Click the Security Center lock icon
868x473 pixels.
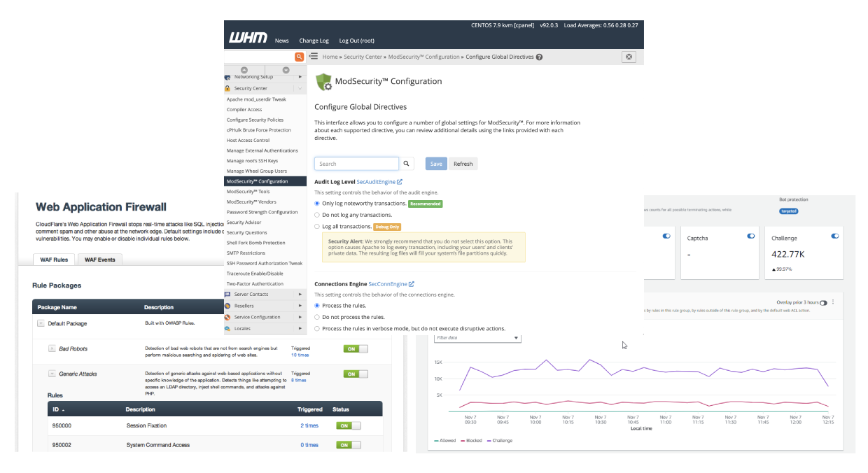pos(228,89)
